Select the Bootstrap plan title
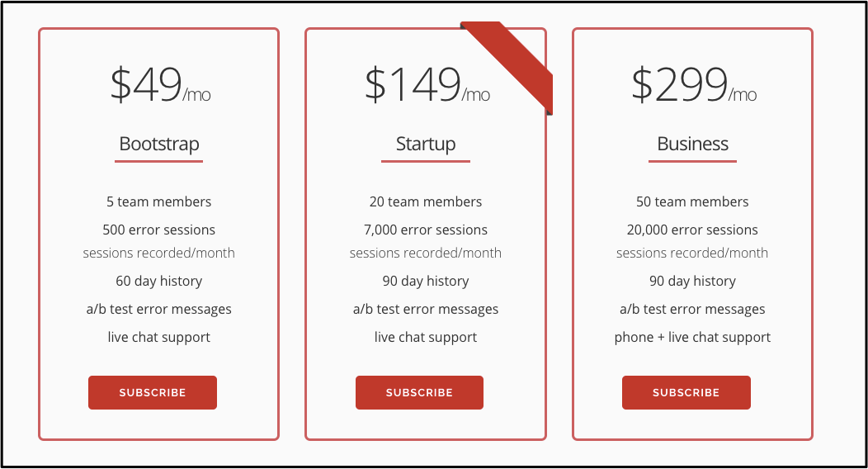The height and width of the screenshot is (469, 868). 159,144
